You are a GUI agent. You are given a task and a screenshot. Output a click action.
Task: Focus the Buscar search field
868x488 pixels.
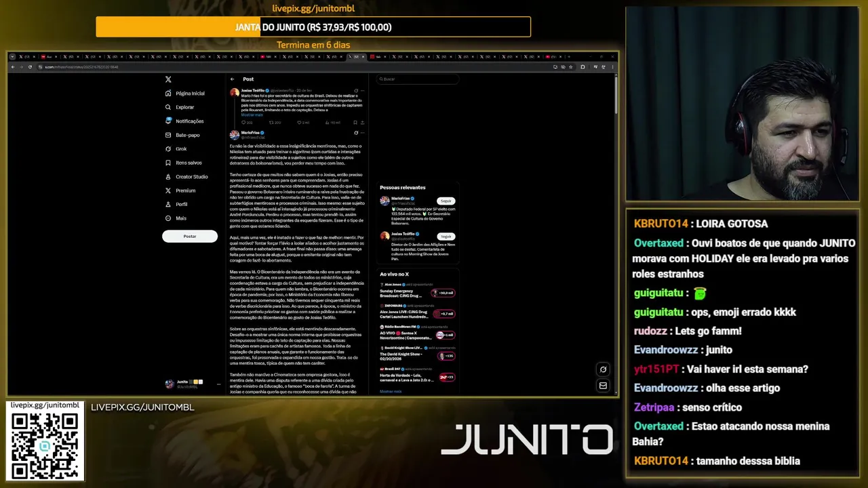pyautogui.click(x=416, y=79)
